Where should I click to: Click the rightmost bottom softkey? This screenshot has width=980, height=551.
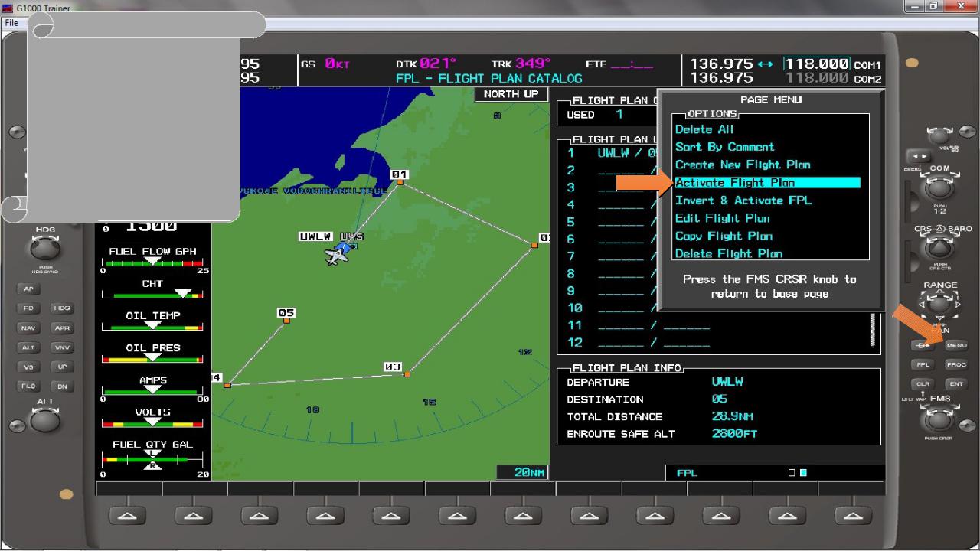pyautogui.click(x=853, y=516)
